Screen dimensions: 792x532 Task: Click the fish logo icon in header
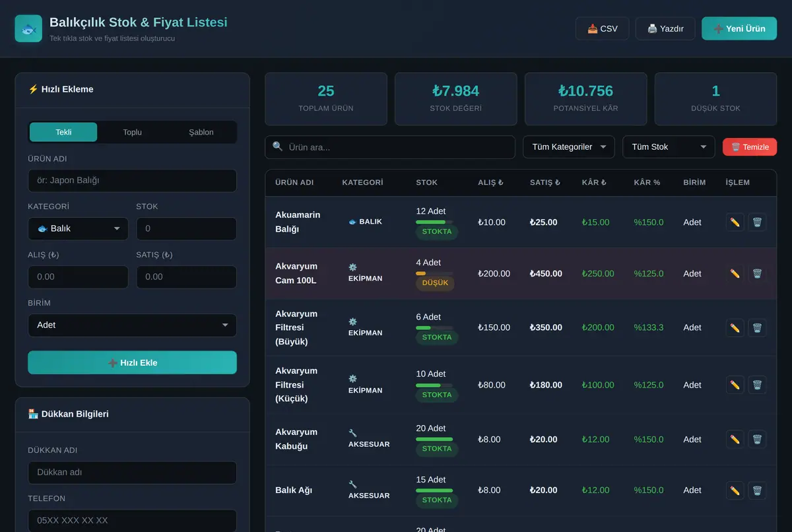(28, 28)
